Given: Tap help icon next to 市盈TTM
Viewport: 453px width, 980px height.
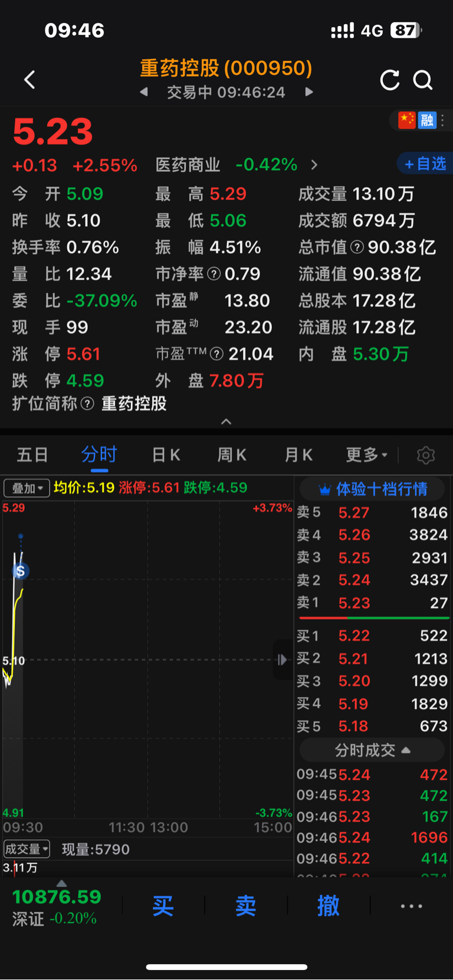Looking at the screenshot, I should tap(216, 354).
